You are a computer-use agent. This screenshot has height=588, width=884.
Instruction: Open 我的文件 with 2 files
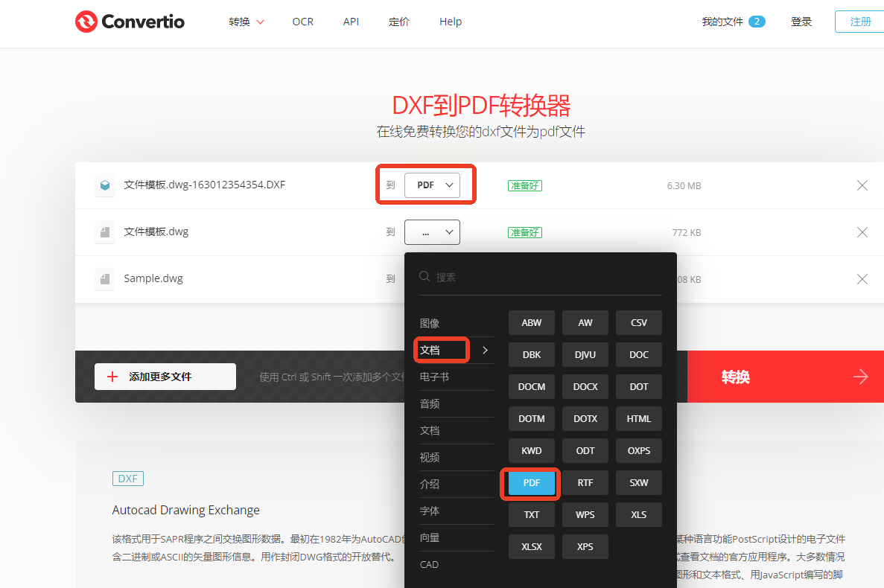733,22
